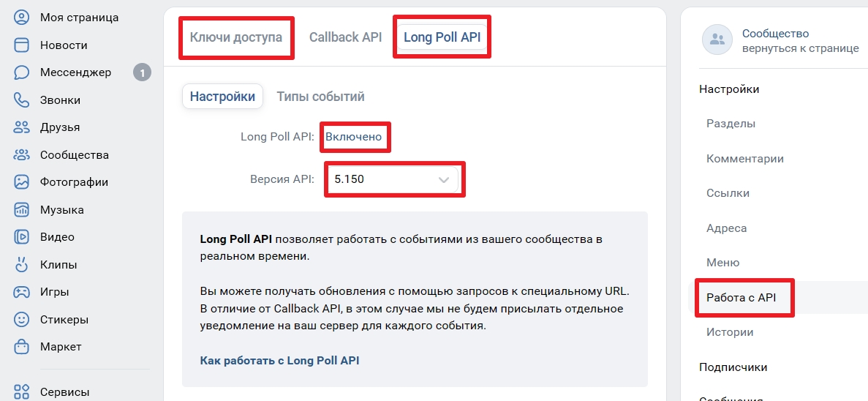Open the Друзья friends icon

coord(21,127)
